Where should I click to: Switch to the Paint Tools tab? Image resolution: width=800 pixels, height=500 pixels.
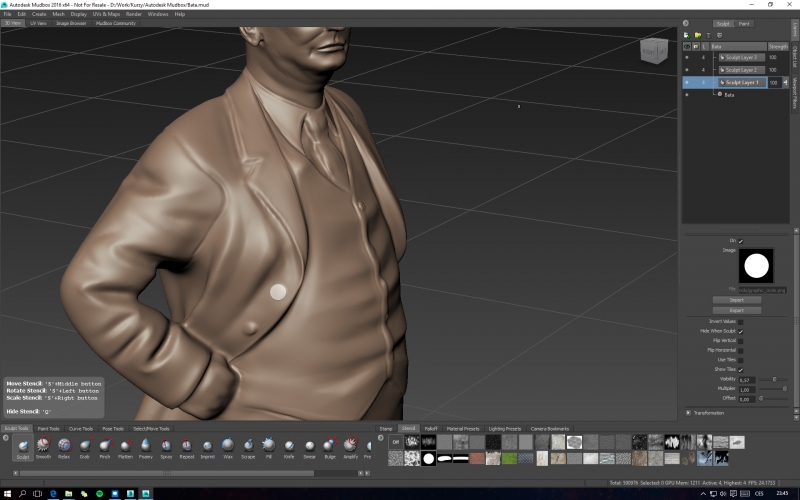(x=48, y=428)
